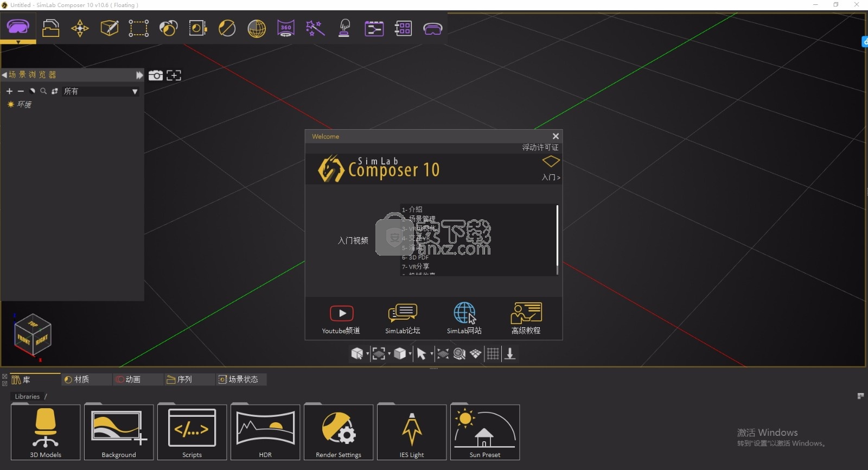This screenshot has width=868, height=470.
Task: Open SimLab论坛 forum link
Action: [403, 319]
